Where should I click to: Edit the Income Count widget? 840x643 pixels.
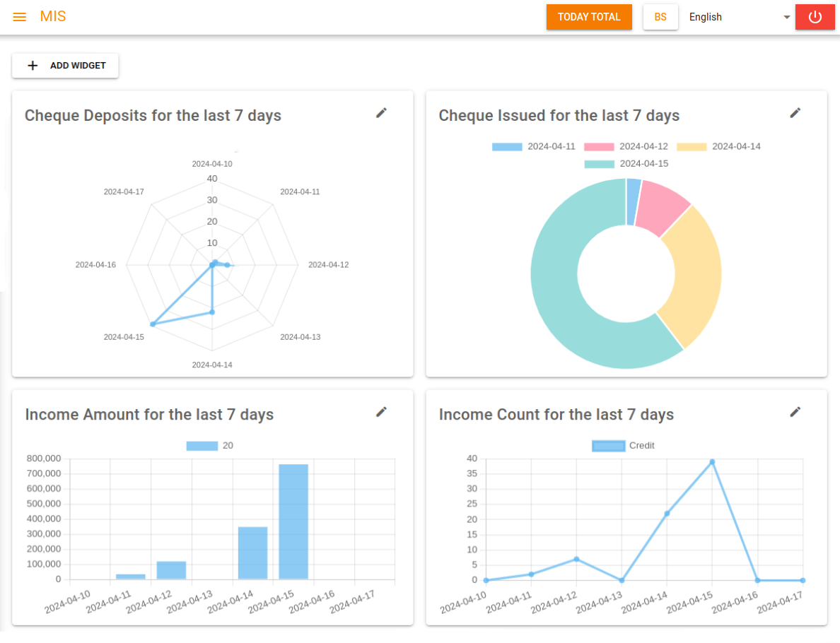pos(795,412)
